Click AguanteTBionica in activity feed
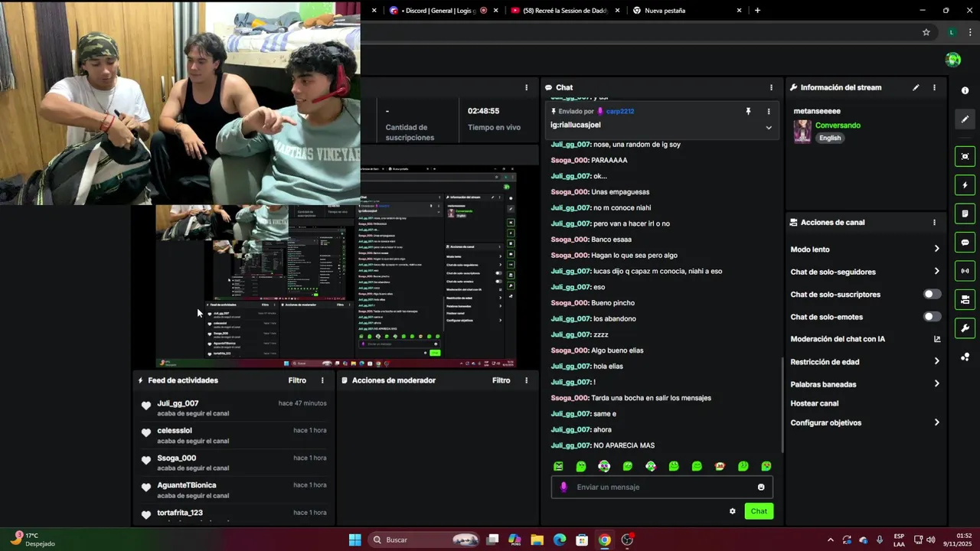980x551 pixels. point(187,485)
